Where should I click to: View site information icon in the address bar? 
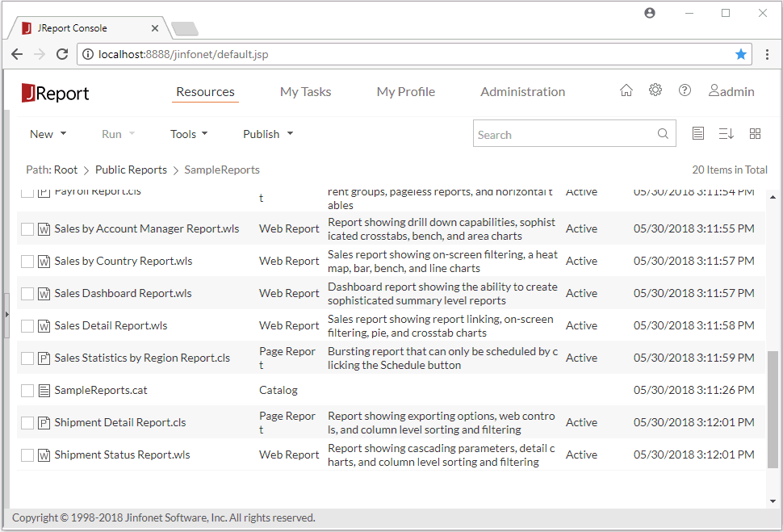[x=88, y=54]
